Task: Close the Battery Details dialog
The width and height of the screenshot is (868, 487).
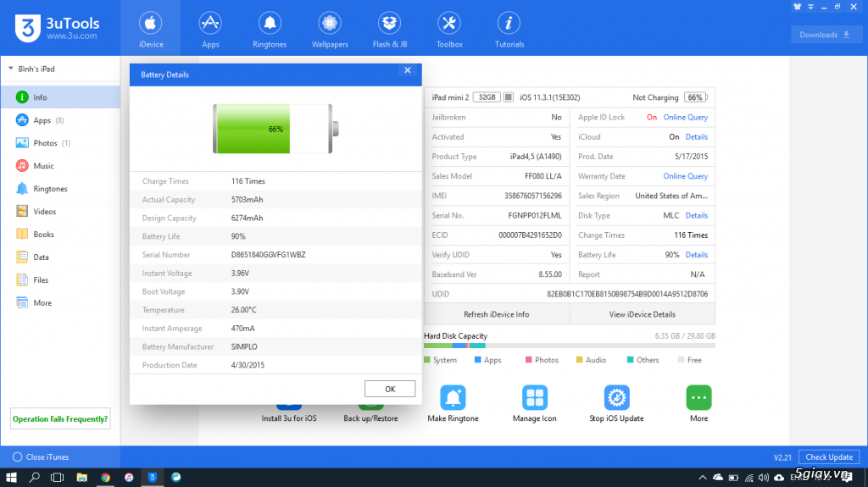Action: point(408,70)
